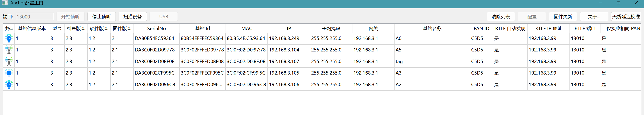Viewport: 644px width, 115px height.
Task: Click the antenna tower icon for A5 row
Action: 9,50
